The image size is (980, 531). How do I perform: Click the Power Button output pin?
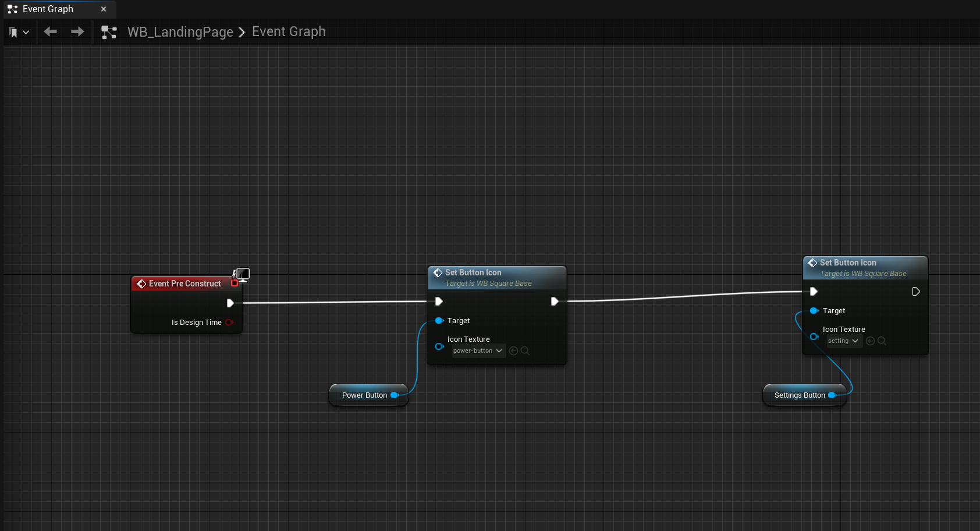click(395, 395)
